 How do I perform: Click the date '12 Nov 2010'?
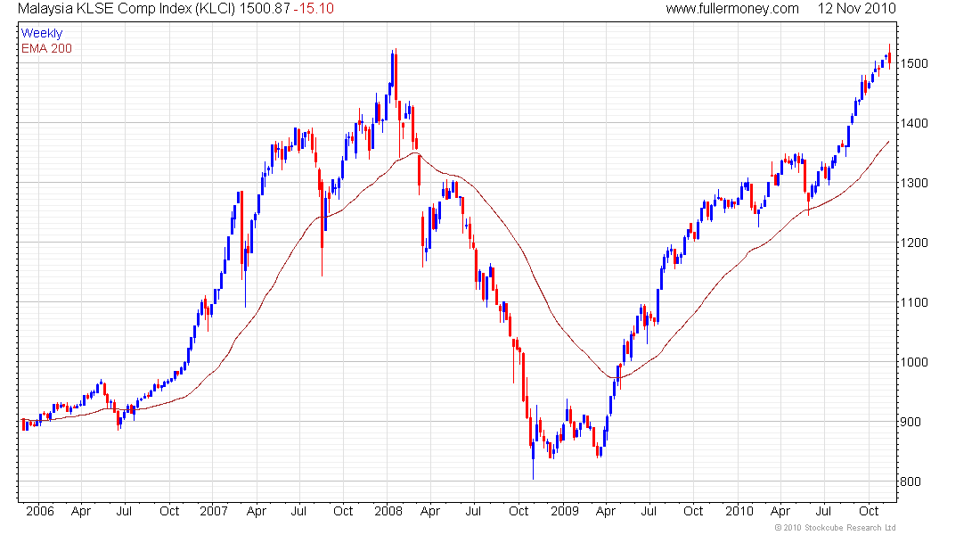[x=856, y=9]
